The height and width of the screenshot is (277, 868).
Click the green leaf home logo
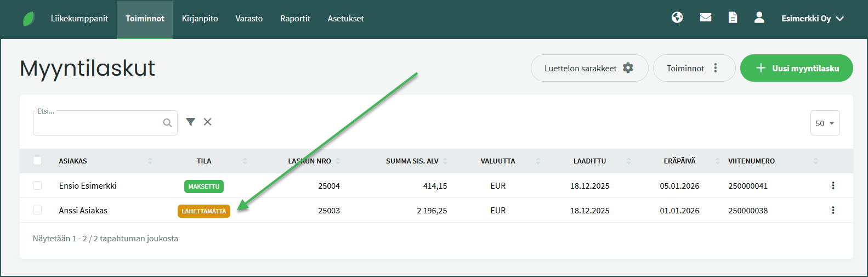coord(29,19)
